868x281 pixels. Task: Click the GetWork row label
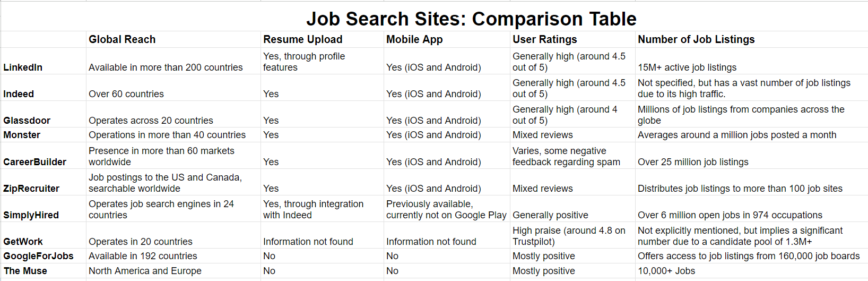point(23,242)
